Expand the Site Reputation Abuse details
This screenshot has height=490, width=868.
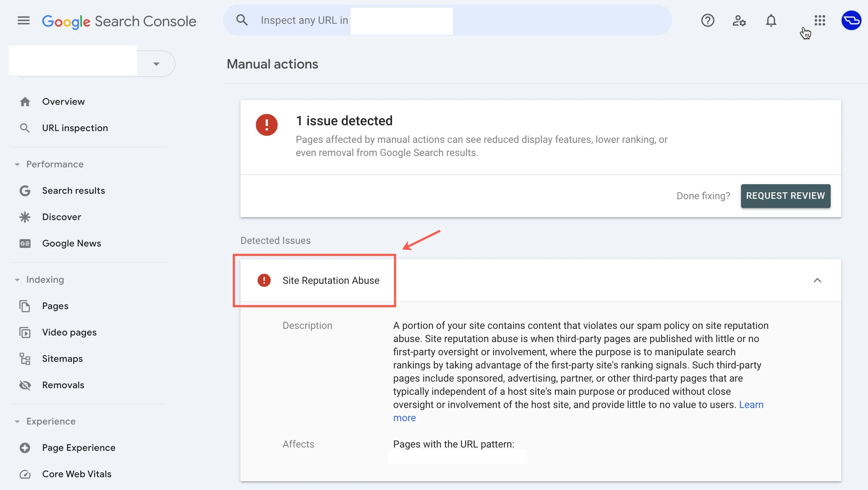[x=817, y=280]
